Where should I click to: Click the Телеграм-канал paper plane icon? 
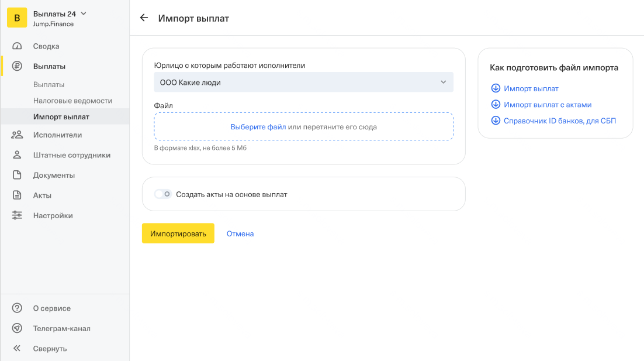(x=17, y=328)
